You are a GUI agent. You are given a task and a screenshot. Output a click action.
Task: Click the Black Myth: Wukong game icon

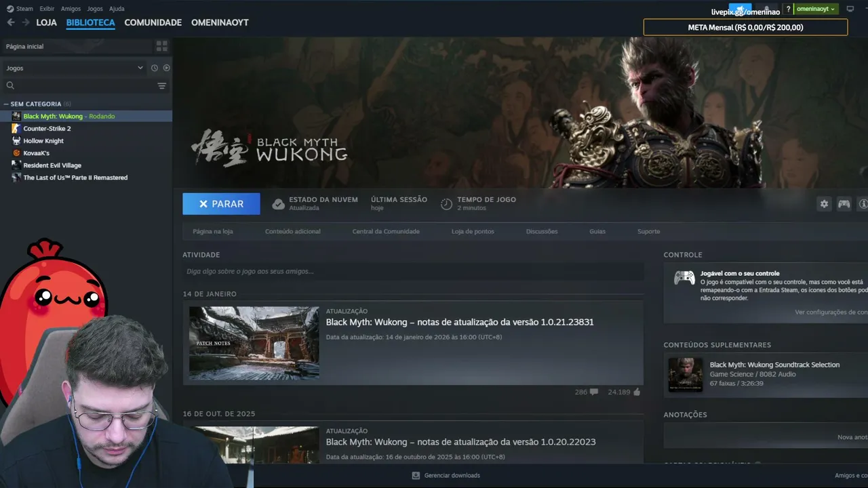click(16, 116)
